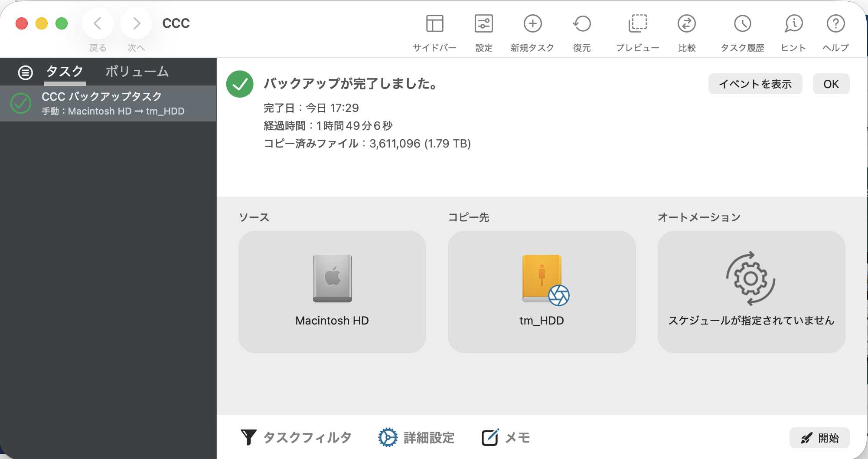Image resolution: width=868 pixels, height=459 pixels.
Task: Start the backup with 開始 button
Action: [x=819, y=438]
